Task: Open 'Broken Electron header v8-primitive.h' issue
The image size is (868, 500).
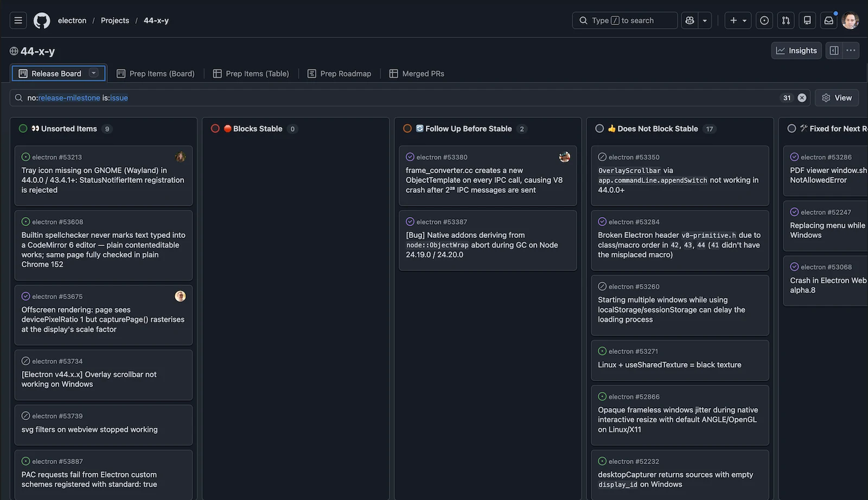Action: point(679,245)
